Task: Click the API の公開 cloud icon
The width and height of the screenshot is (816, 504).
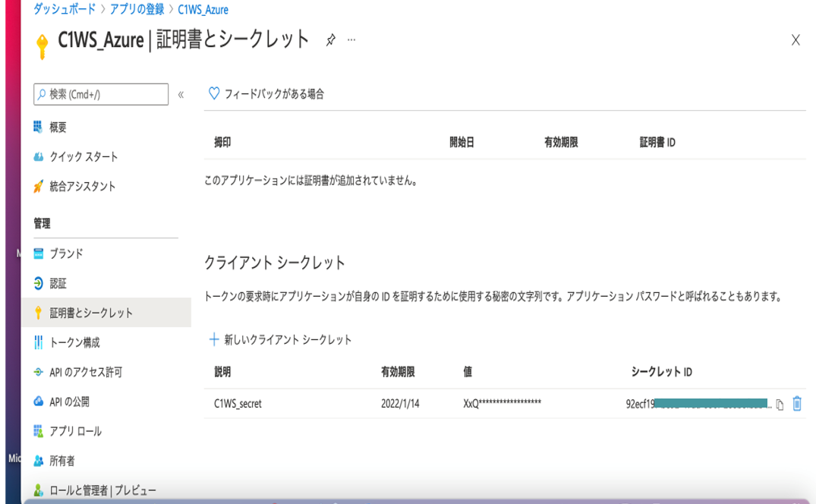Action: (38, 401)
